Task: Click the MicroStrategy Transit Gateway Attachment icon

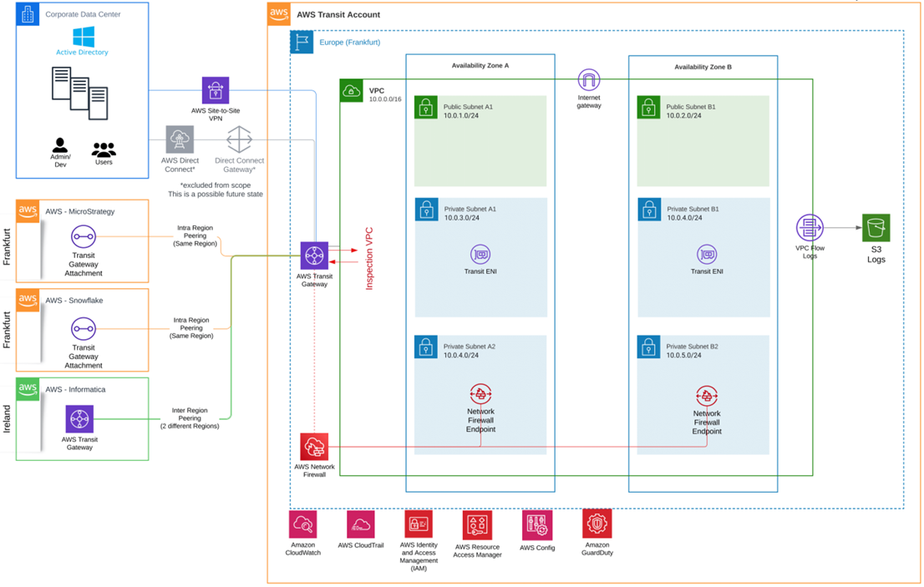Action: coord(83,236)
